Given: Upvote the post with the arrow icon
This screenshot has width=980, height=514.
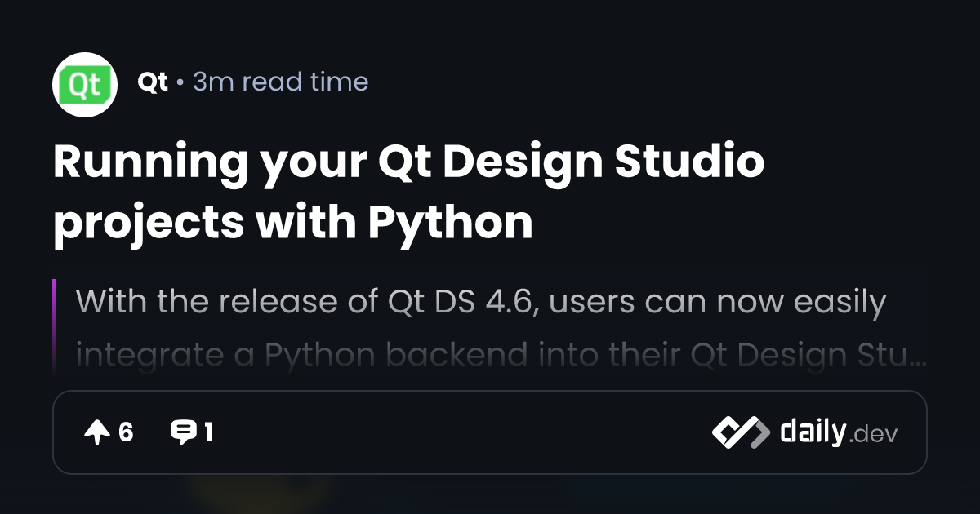Looking at the screenshot, I should click(96, 432).
